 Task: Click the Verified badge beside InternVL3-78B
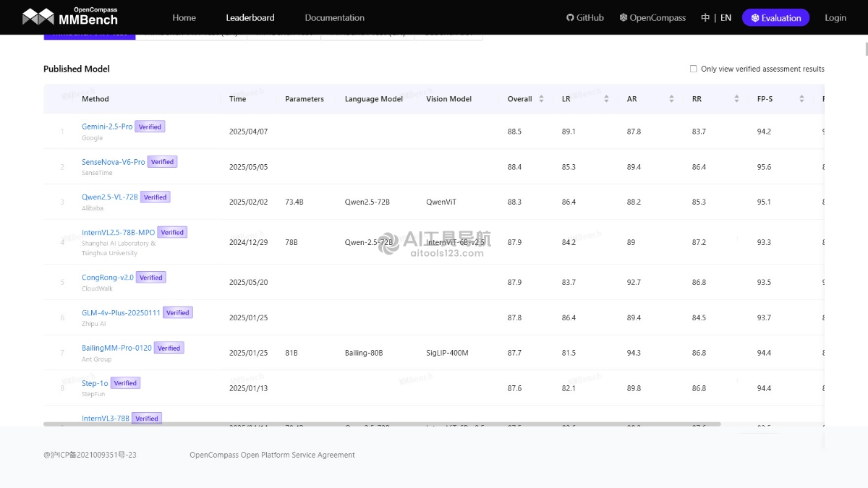(146, 418)
